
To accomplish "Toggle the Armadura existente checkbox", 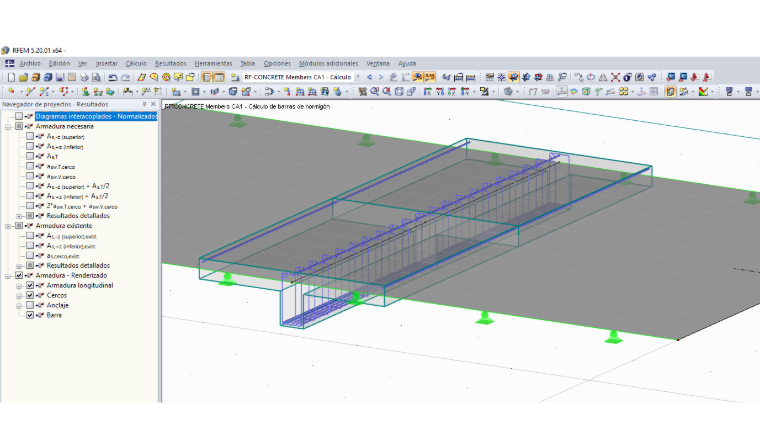I will tap(18, 225).
